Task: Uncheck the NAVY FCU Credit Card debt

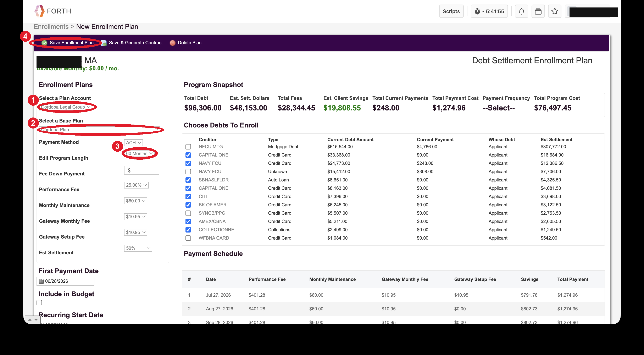Action: tap(188, 163)
